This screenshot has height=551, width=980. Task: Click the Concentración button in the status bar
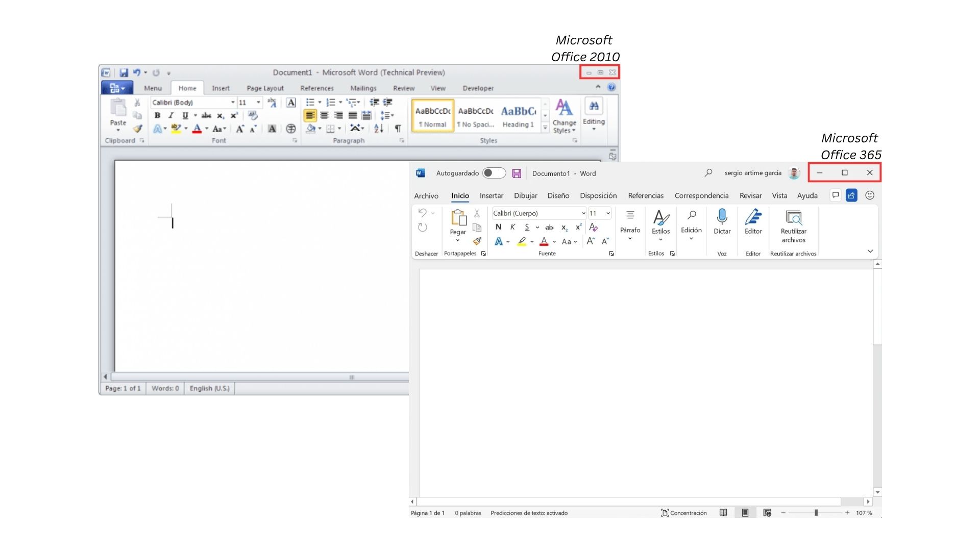click(x=683, y=513)
